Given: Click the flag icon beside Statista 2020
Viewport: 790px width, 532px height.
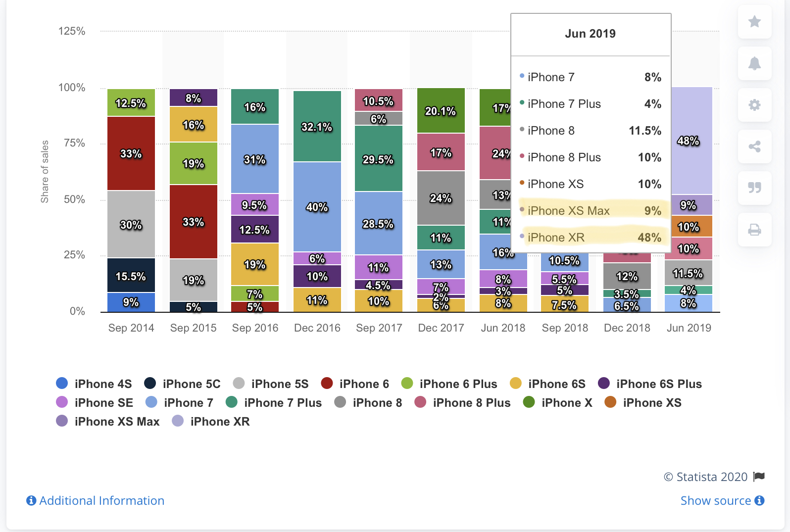Looking at the screenshot, I should tap(759, 477).
